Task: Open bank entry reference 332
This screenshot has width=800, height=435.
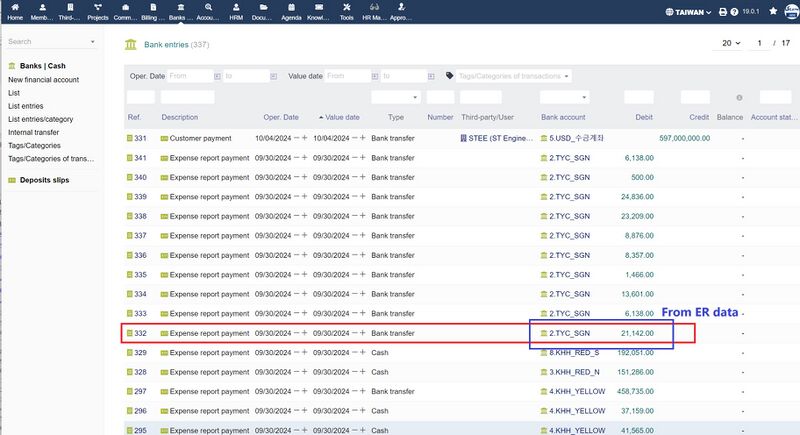Action: (x=139, y=333)
